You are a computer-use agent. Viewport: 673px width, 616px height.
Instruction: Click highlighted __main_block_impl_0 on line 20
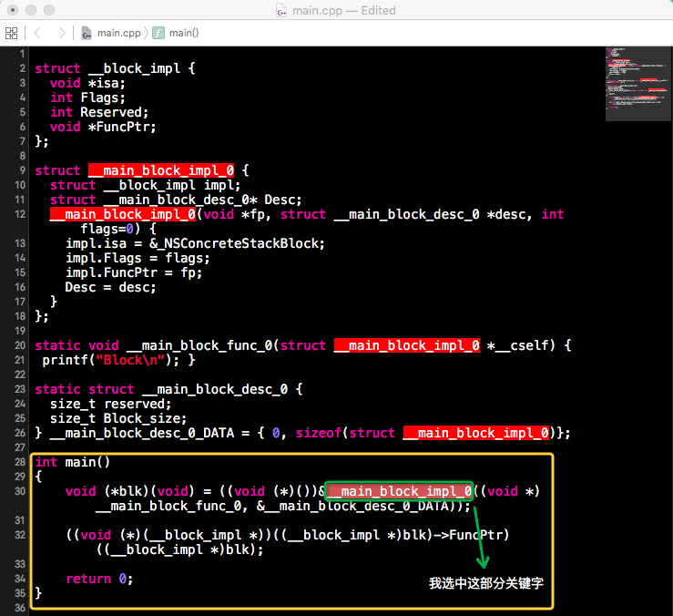407,345
